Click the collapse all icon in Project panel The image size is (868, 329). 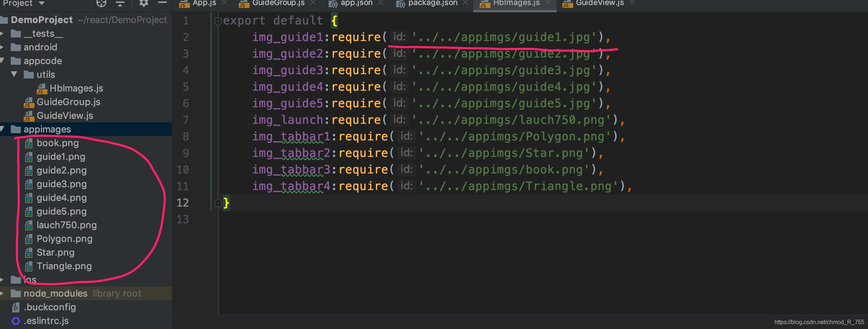(120, 4)
